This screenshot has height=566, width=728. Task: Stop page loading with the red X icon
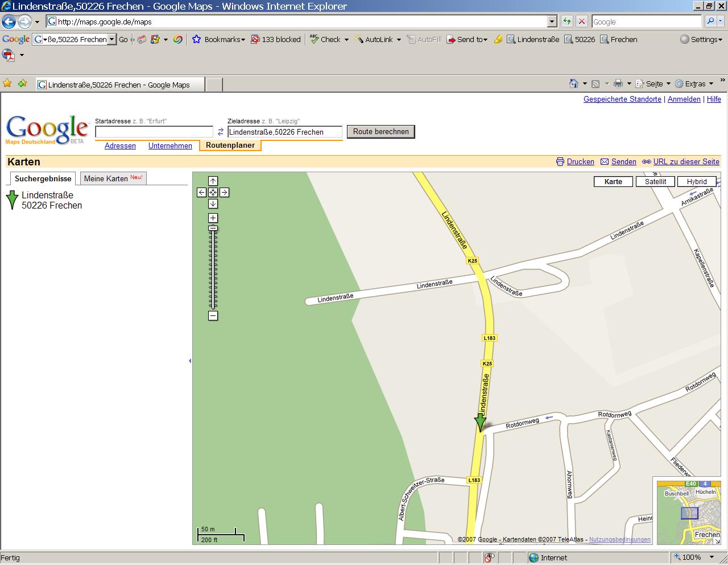[x=582, y=22]
